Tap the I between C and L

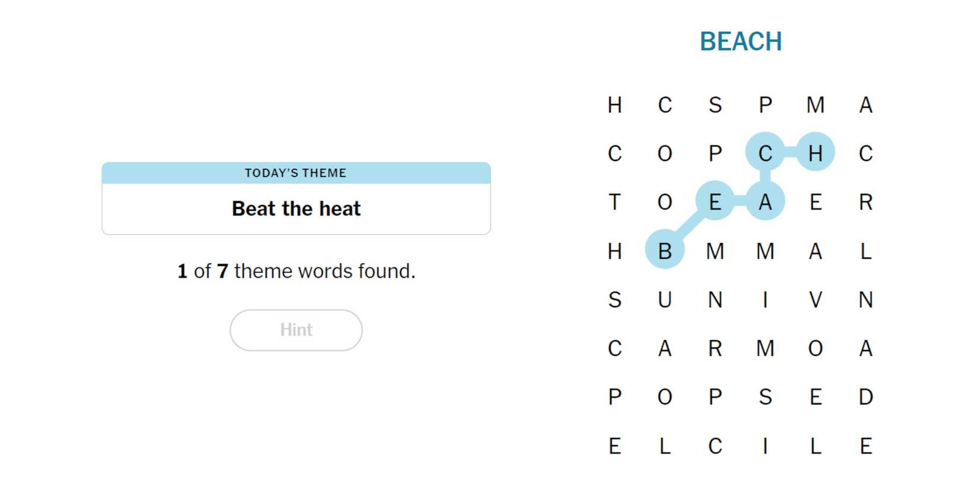(765, 445)
